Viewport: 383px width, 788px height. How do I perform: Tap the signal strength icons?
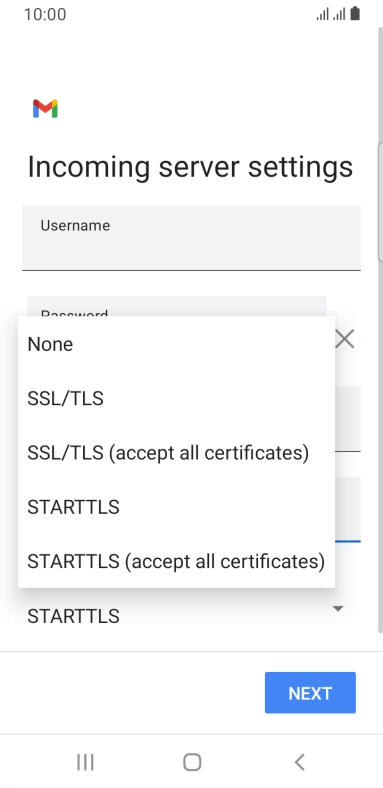331,14
